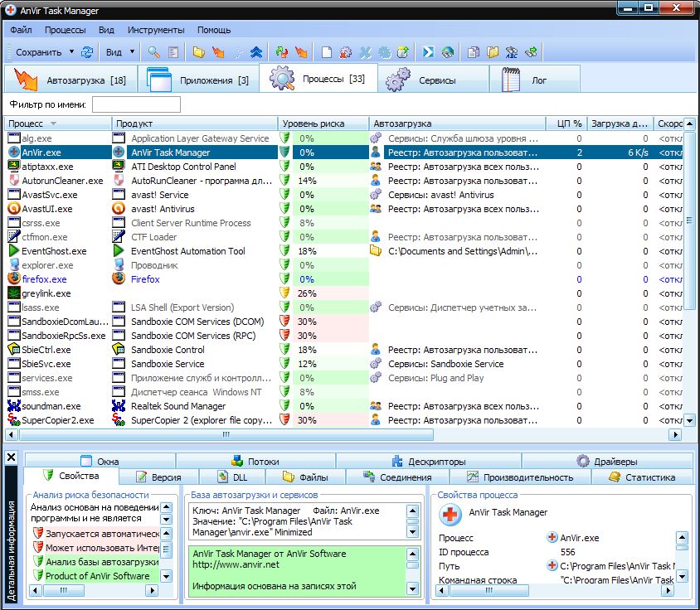
Task: Click the green triangle icon beside EventGhost.exe
Action: pyautogui.click(x=14, y=251)
